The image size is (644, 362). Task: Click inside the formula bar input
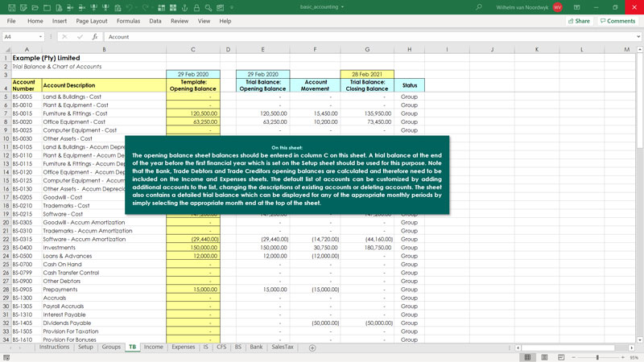[x=369, y=36]
